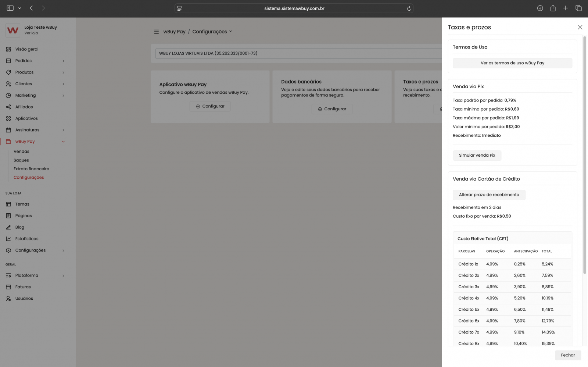Screen dimensions: 588x367
Task: Click the Safari share icon in toolbar
Action: (x=553, y=8)
